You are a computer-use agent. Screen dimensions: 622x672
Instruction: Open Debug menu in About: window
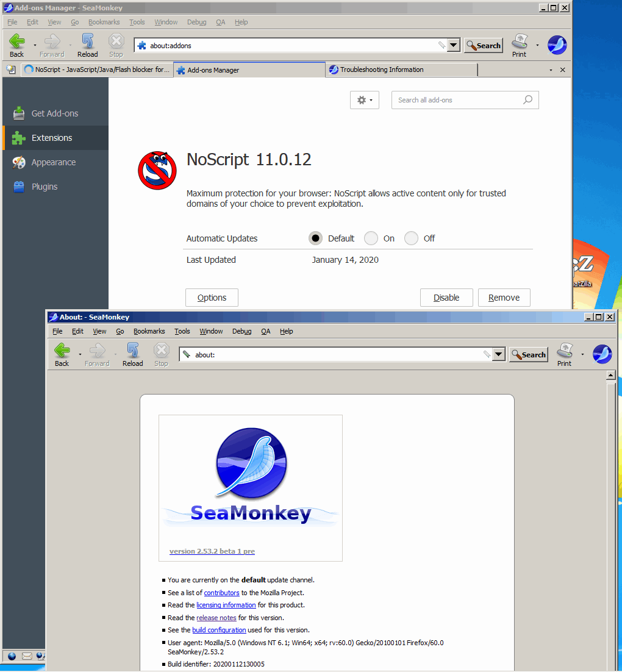click(241, 331)
